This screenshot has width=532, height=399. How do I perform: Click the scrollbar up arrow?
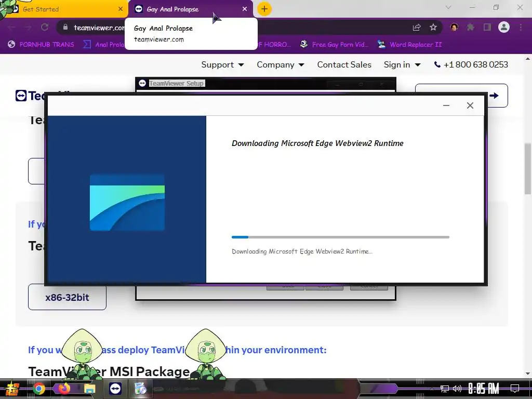tap(528, 59)
